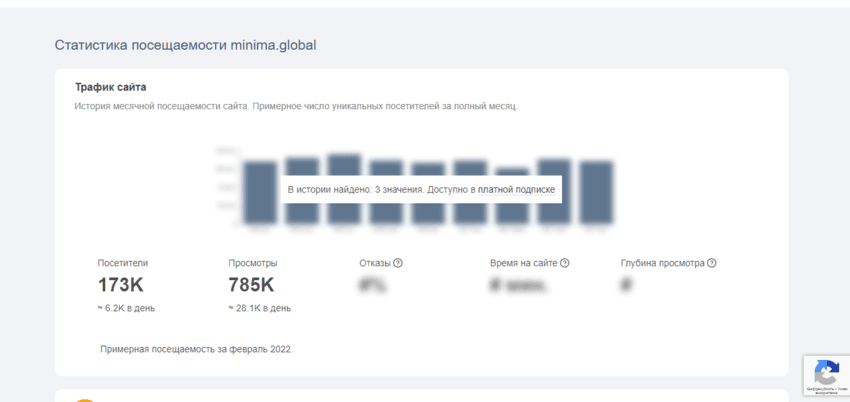Click the 785K page views value
The image size is (850, 402).
tap(252, 285)
